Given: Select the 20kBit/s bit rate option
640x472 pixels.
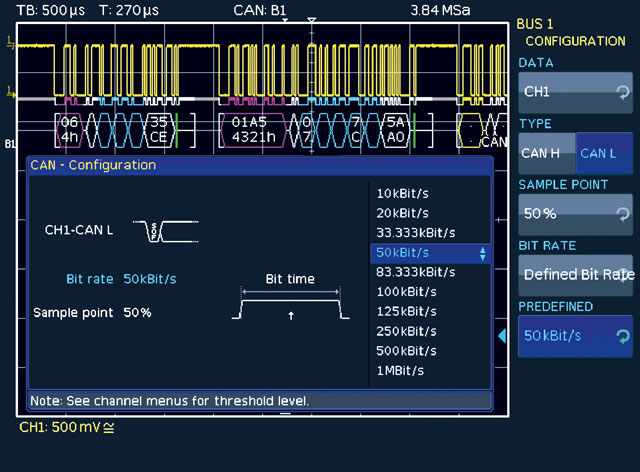Looking at the screenshot, I should 402,213.
